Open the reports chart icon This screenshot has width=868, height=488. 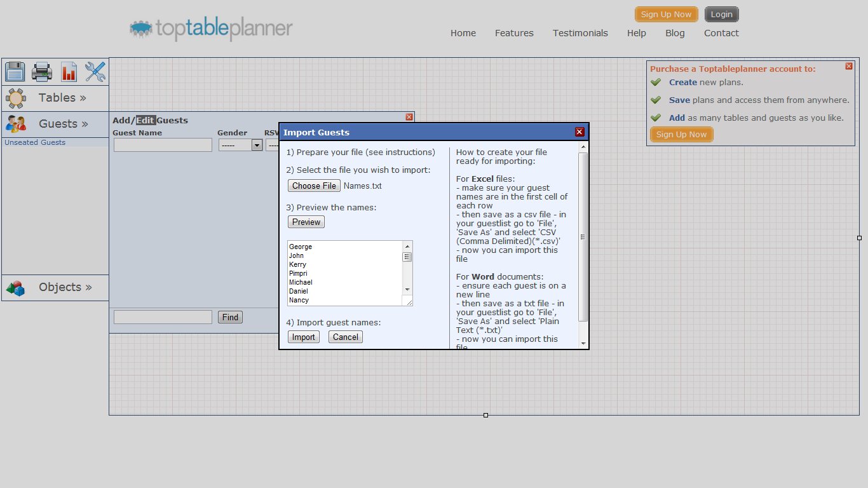pos(69,72)
